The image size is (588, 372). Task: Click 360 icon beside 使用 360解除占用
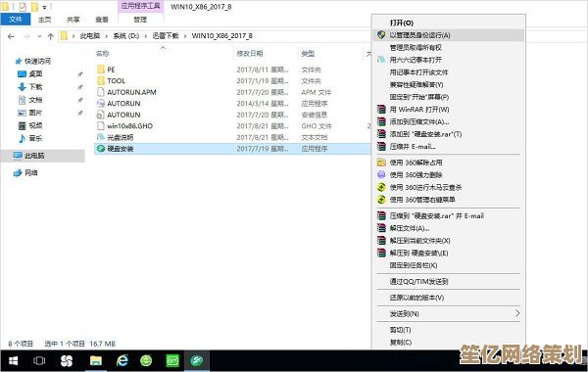tap(381, 163)
